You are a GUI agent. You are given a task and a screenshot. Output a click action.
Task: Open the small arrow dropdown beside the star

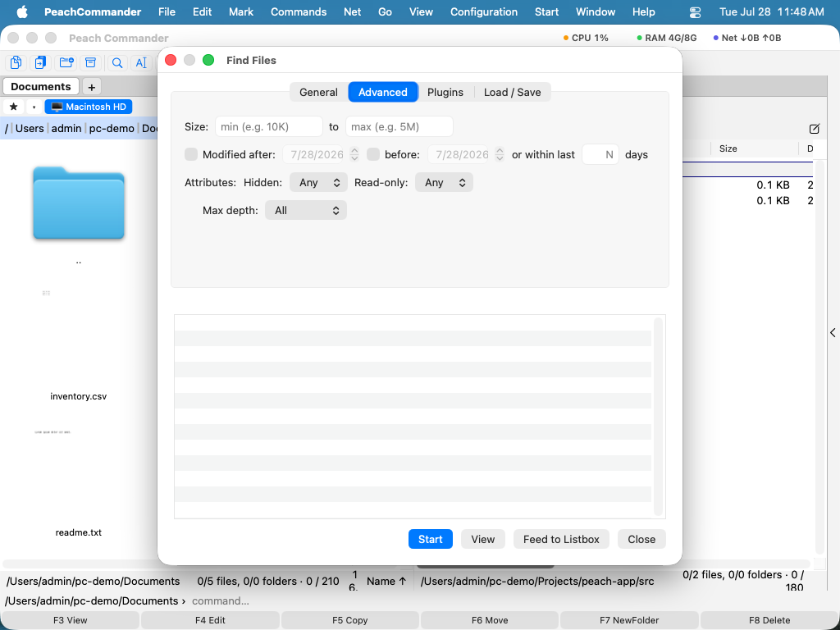point(34,107)
